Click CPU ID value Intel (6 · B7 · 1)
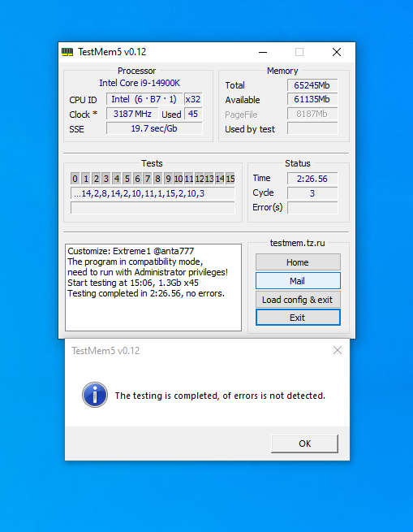Image resolution: width=413 pixels, height=532 pixels. [144, 99]
